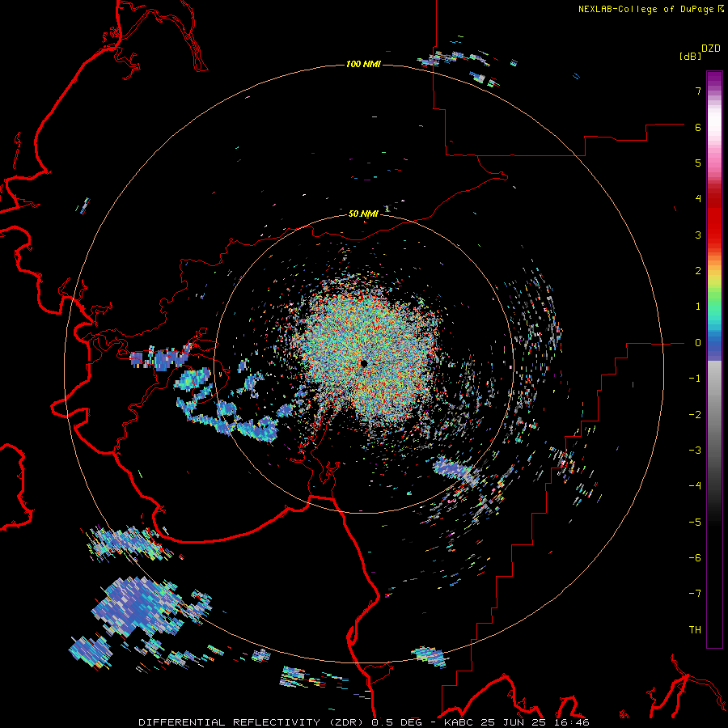Click the 7 value on the color scale

point(698,91)
